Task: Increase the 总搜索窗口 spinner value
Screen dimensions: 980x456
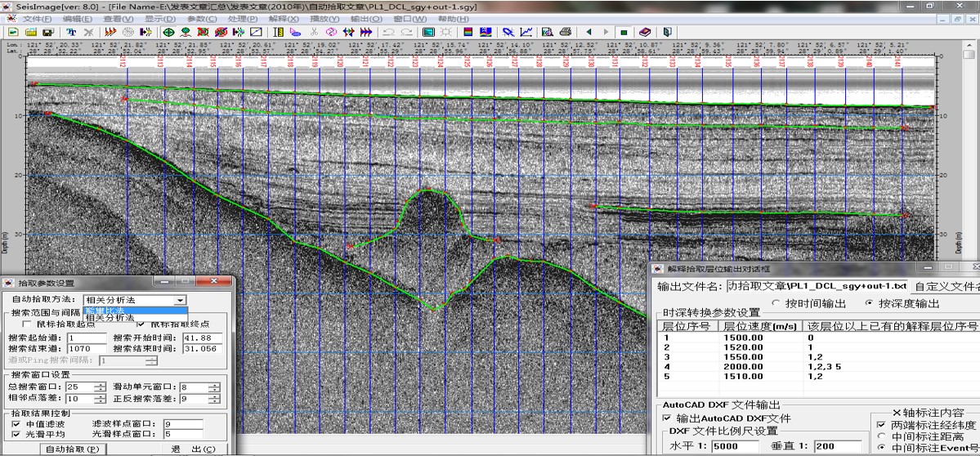Action: click(100, 384)
